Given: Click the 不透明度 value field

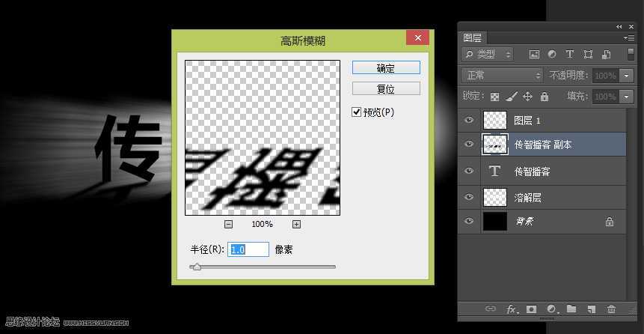Looking at the screenshot, I should click(x=606, y=76).
